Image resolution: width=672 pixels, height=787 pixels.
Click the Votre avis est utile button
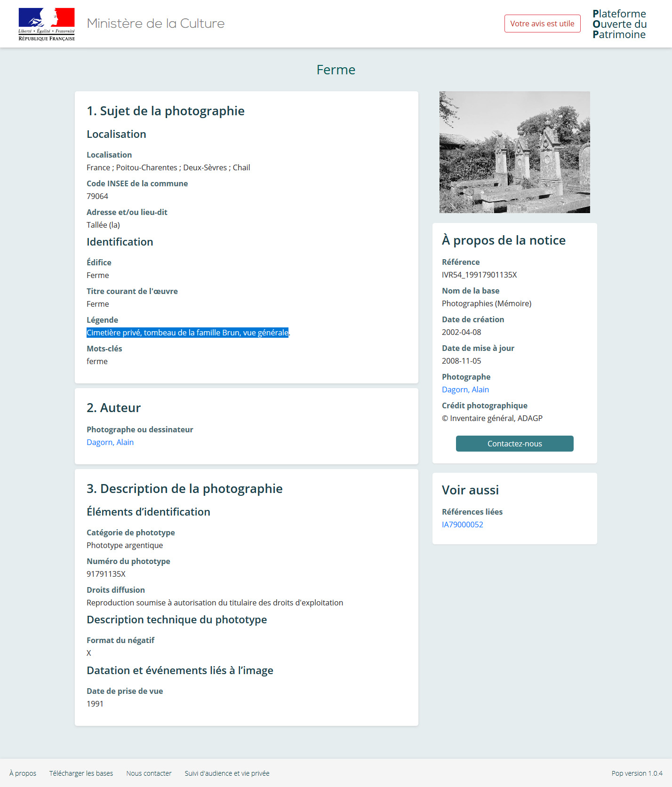pyautogui.click(x=542, y=24)
